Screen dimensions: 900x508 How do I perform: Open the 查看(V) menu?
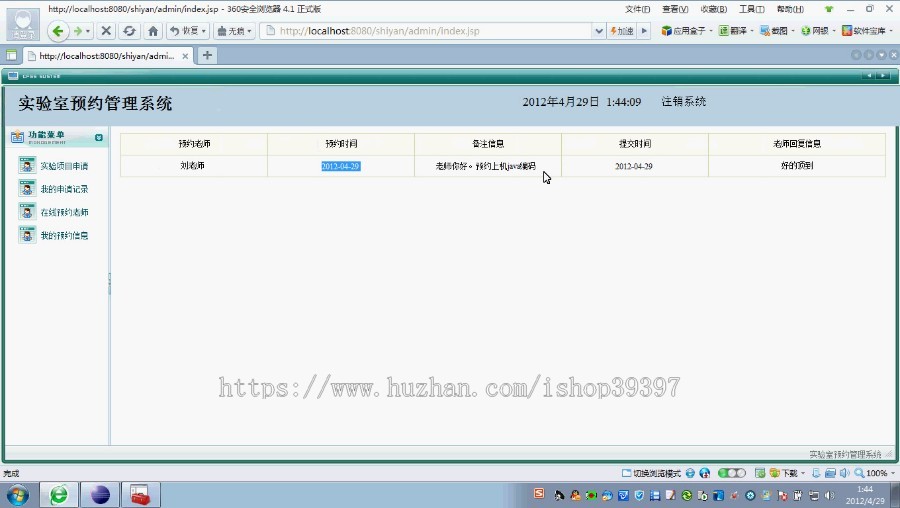(675, 9)
